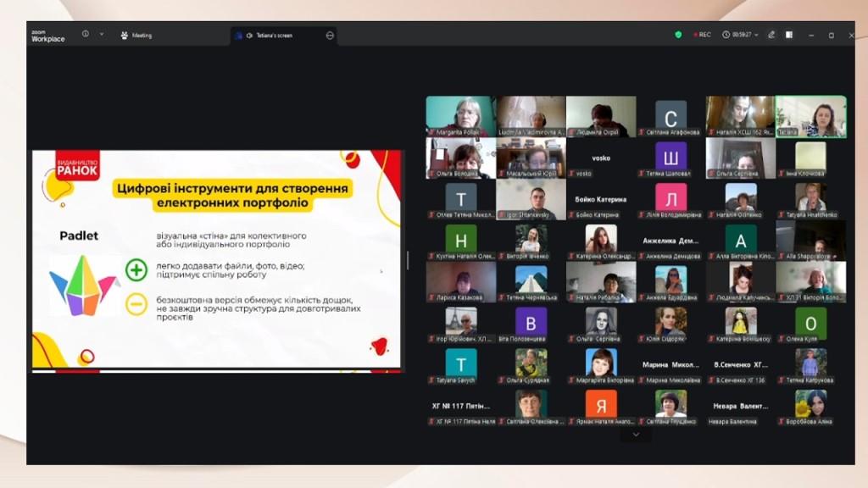Open the more options icon on Tetiana's screen tab
This screenshot has height=488, width=868.
coord(330,36)
